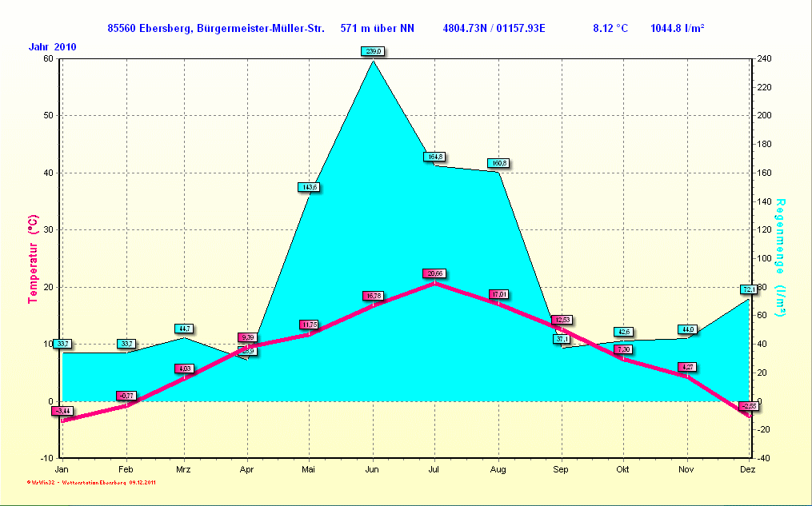The height and width of the screenshot is (506, 812).
Task: Click the WsWin32 Wetterstation Ebersberg footer text
Action: [91, 483]
